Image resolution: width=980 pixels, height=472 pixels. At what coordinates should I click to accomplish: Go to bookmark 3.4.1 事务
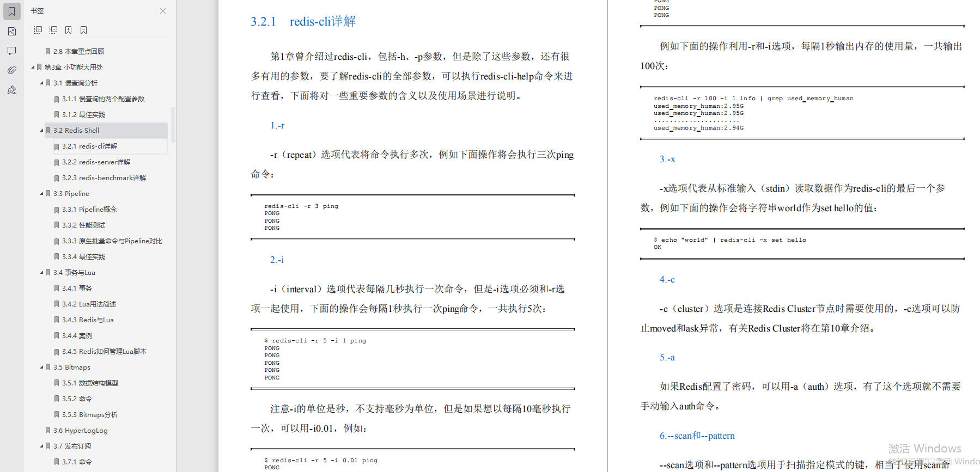tap(77, 289)
